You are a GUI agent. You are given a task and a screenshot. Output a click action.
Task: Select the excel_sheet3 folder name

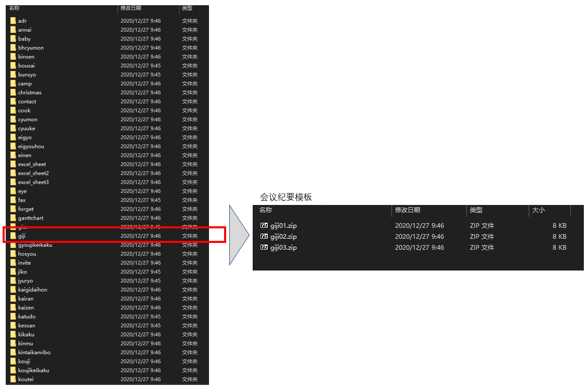(x=33, y=182)
